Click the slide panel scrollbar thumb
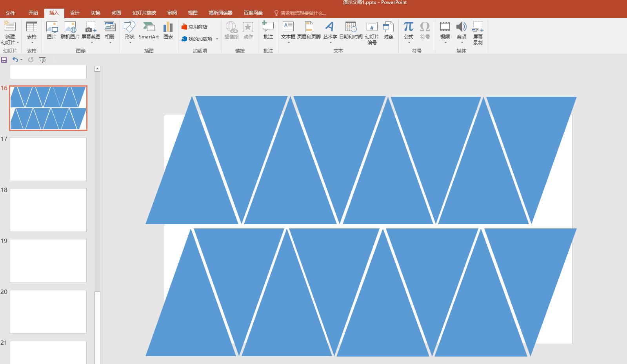Screen dimensions: 627x364 [x=98, y=328]
